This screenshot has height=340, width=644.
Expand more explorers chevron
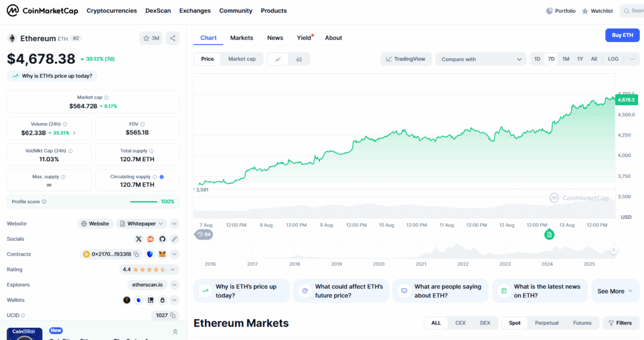(x=174, y=285)
